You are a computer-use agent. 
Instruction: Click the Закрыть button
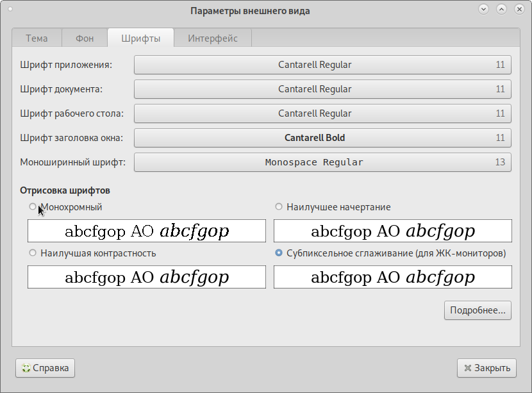pyautogui.click(x=486, y=368)
